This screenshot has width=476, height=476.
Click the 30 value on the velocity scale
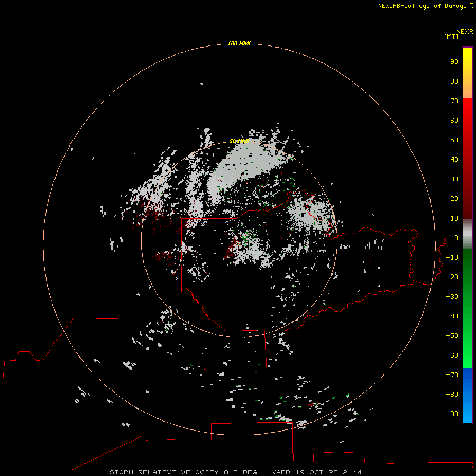454,179
